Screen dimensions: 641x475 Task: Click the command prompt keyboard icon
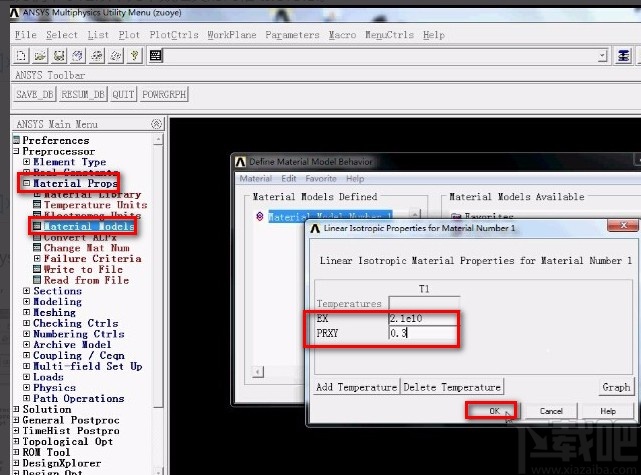pyautogui.click(x=155, y=56)
